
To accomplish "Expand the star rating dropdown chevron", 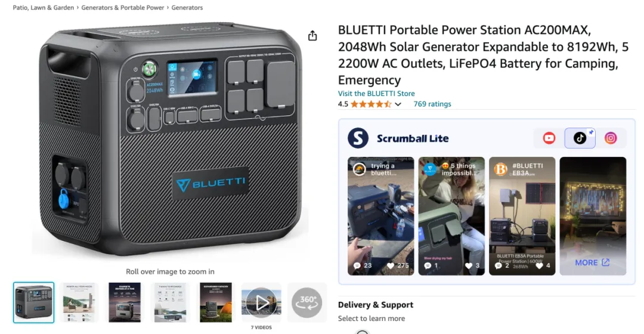I will (398, 104).
